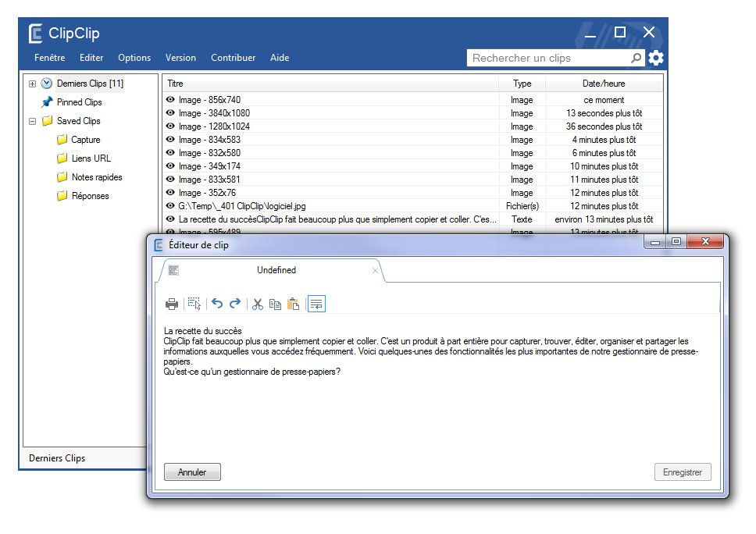The width and height of the screenshot is (756, 534).
Task: Close the Undefined tab
Action: click(x=375, y=270)
